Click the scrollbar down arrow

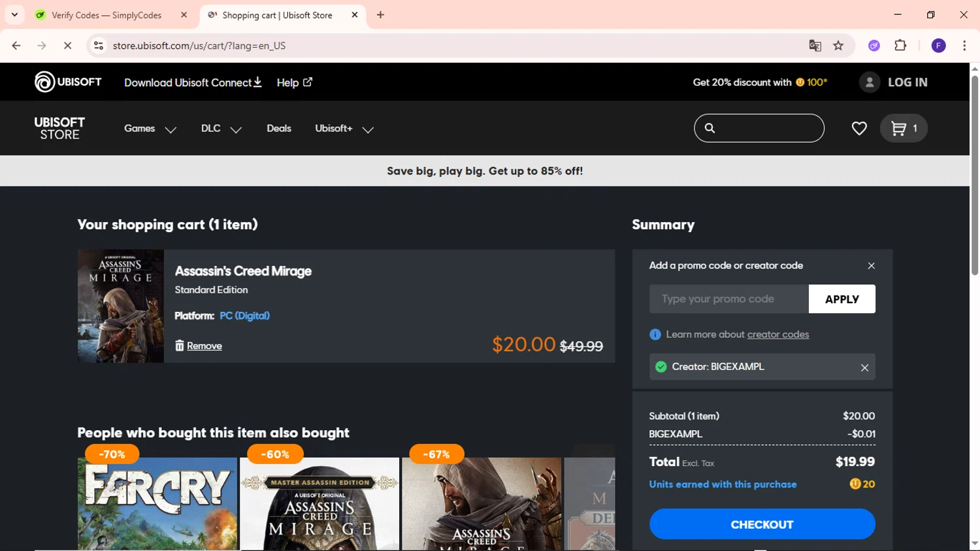[x=975, y=544]
